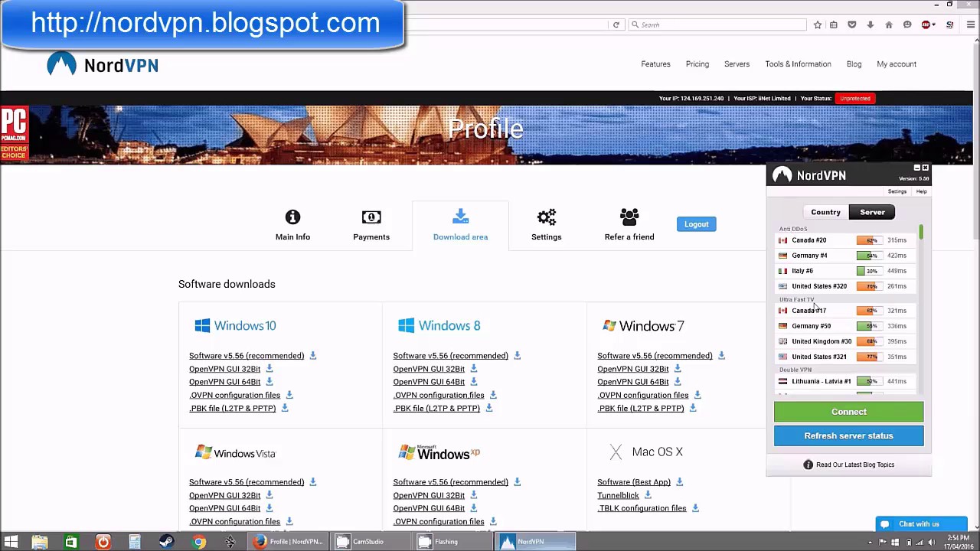This screenshot has width=980, height=551.
Task: Open Steam from the Windows taskbar
Action: coord(166,542)
